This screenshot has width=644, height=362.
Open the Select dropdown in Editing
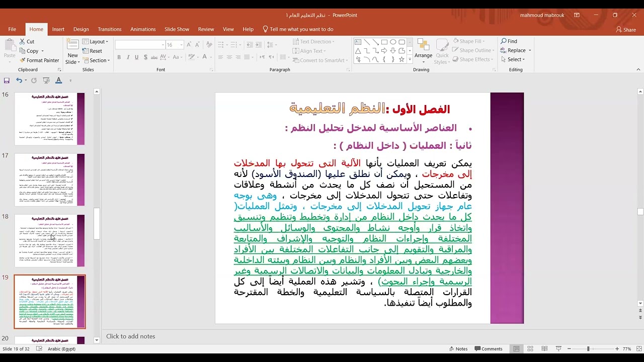tap(513, 59)
